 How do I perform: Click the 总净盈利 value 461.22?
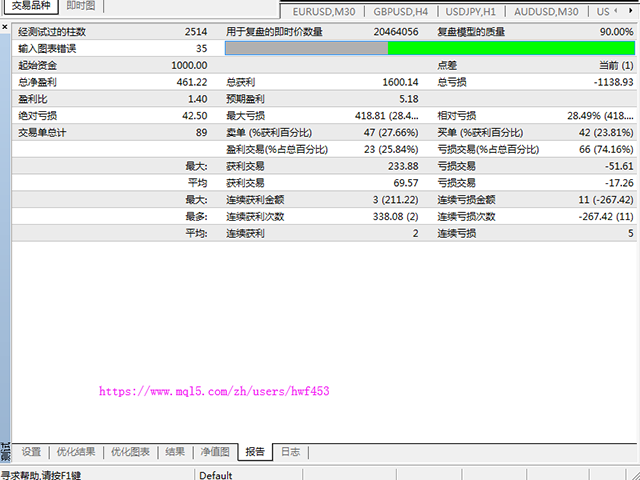pyautogui.click(x=187, y=82)
